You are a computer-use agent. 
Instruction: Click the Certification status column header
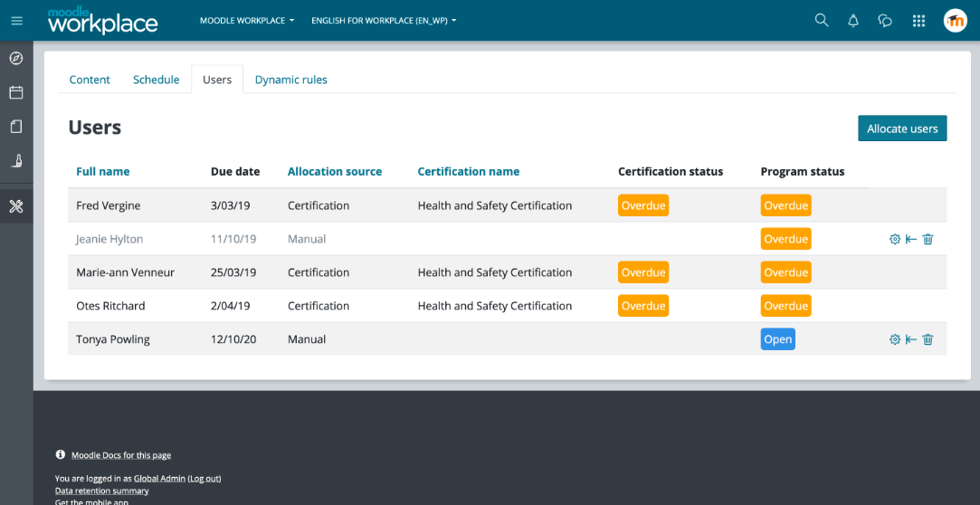point(671,171)
